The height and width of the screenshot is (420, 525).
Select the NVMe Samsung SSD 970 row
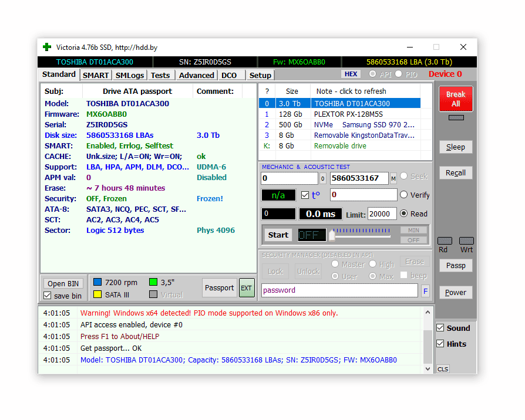pyautogui.click(x=339, y=125)
